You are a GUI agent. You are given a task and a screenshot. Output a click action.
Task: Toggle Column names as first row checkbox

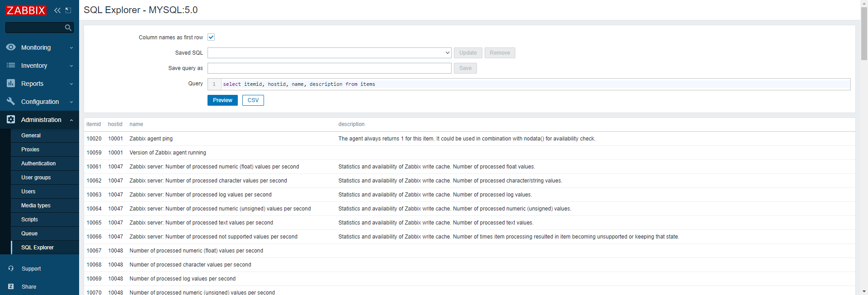click(211, 37)
